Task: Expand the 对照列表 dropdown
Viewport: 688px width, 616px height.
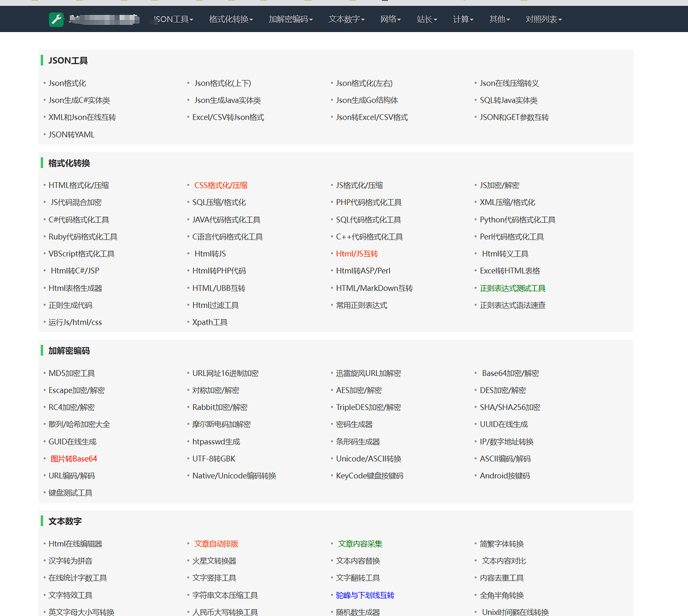Action: pos(543,20)
